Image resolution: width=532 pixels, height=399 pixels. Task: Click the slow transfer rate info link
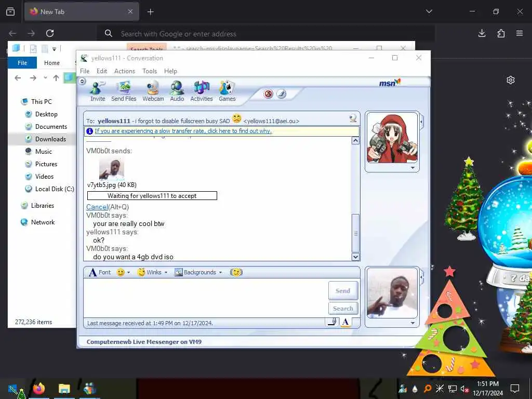[x=183, y=131]
